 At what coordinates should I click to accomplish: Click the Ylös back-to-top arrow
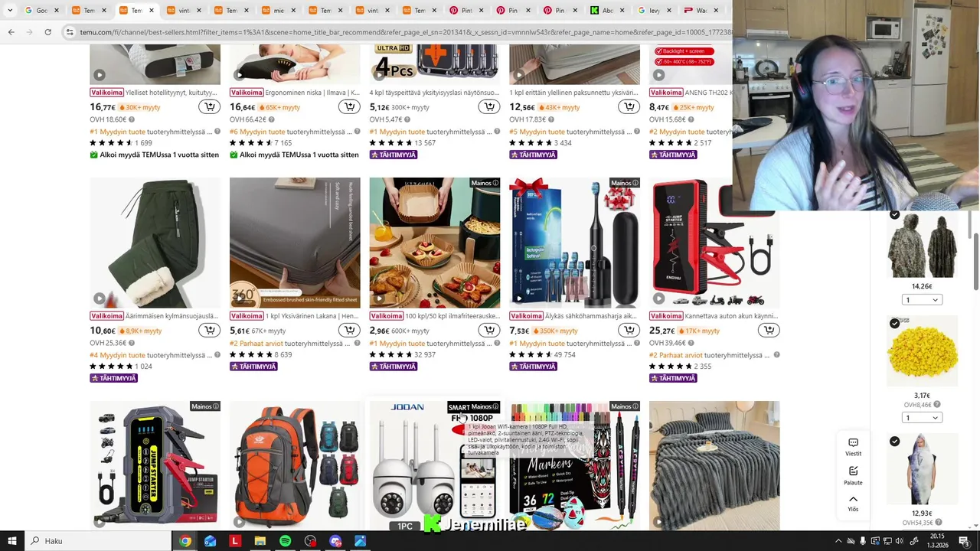[x=853, y=503]
